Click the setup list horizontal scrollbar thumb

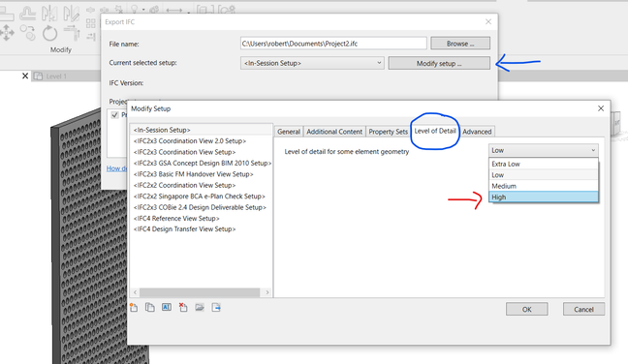[x=200, y=292]
